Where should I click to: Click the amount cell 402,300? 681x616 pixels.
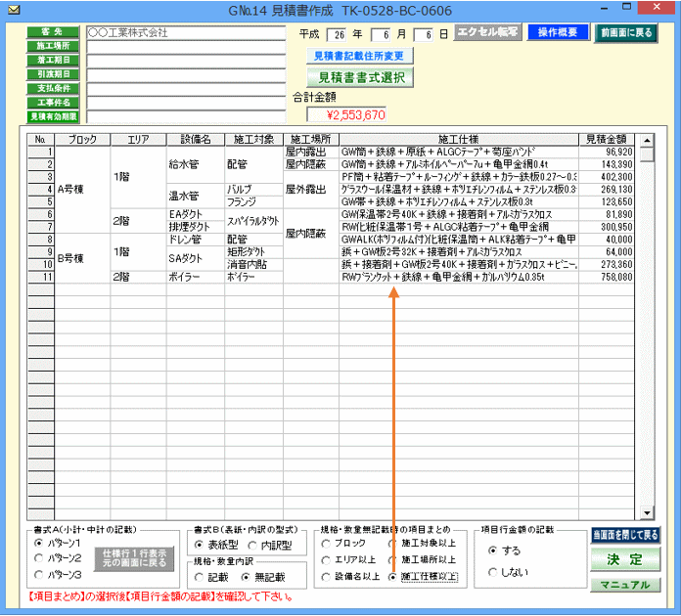tap(607, 177)
